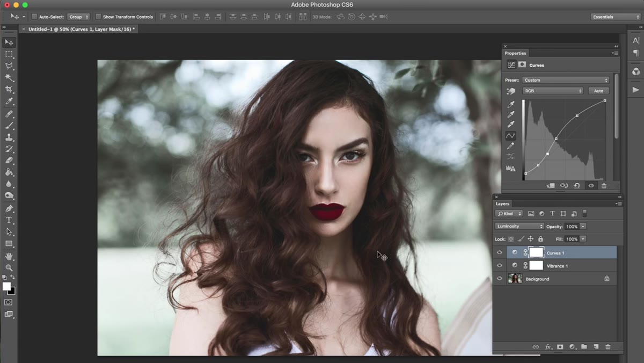Image resolution: width=644 pixels, height=363 pixels.
Task: Add a layer style with fx
Action: coord(548,347)
